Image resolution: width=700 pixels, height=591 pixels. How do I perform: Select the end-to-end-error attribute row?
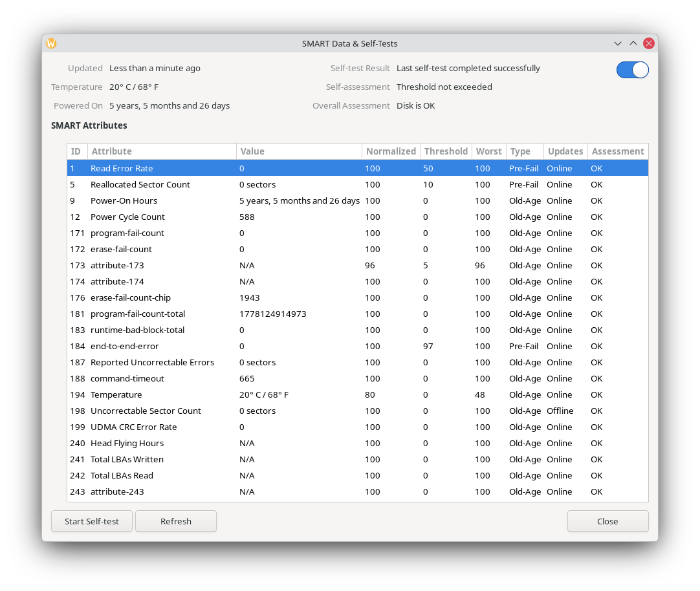click(x=124, y=346)
